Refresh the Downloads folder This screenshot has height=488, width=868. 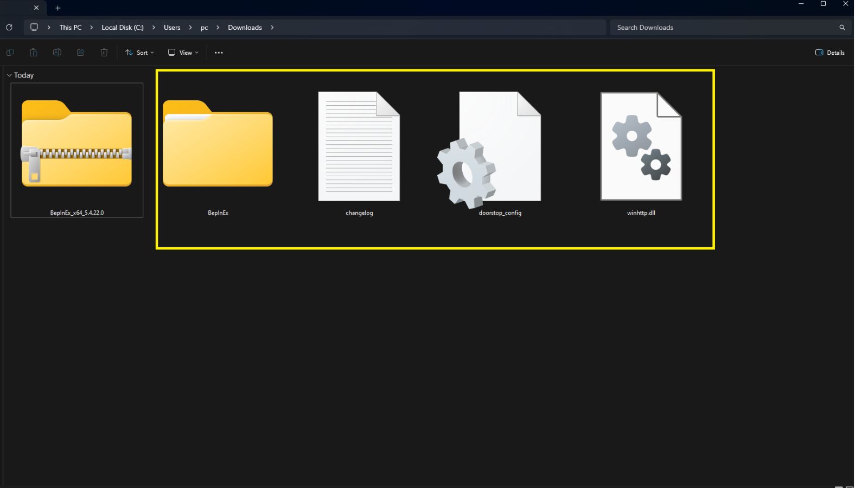coord(9,27)
